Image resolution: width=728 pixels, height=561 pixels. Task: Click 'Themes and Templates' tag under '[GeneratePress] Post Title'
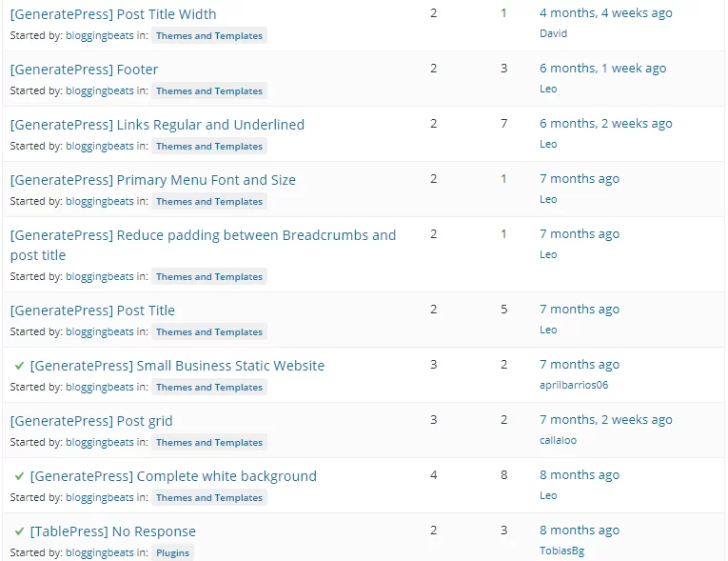tap(209, 332)
